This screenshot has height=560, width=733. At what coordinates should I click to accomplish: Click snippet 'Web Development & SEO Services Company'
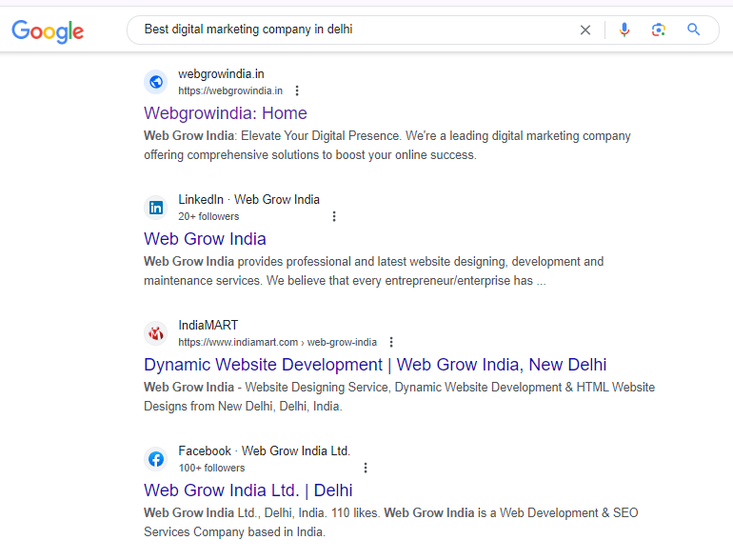391,523
